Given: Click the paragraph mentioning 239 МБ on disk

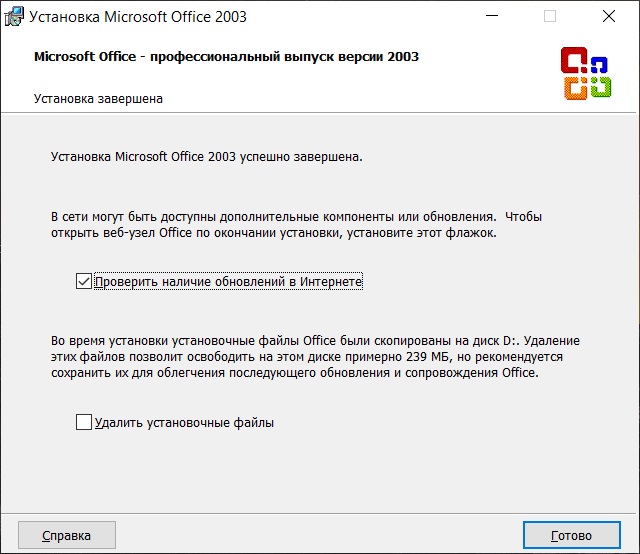Looking at the screenshot, I should (x=315, y=357).
